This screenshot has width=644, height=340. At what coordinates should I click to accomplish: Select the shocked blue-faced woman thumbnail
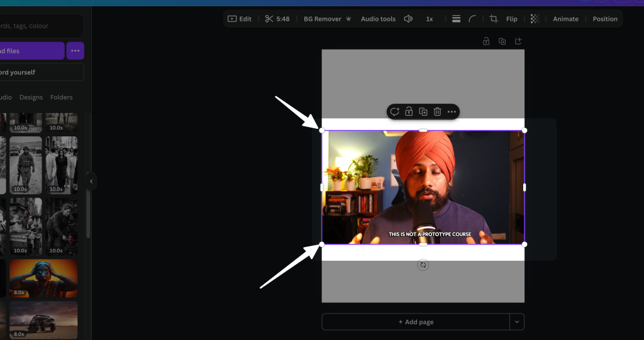[x=43, y=278]
